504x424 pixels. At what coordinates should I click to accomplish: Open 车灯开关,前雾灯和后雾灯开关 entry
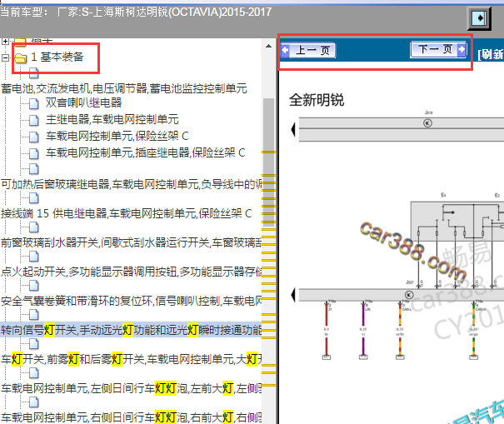pyautogui.click(x=131, y=359)
